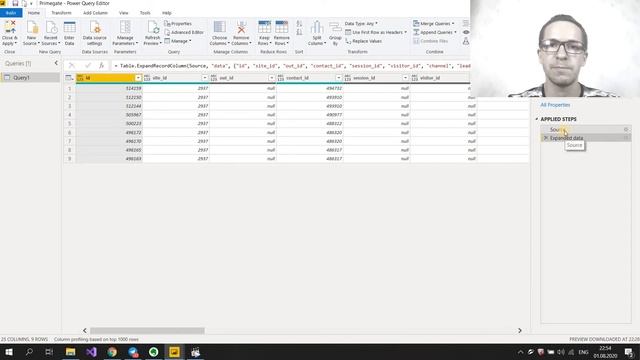Sort ascending with the A-Z icon

click(x=299, y=24)
